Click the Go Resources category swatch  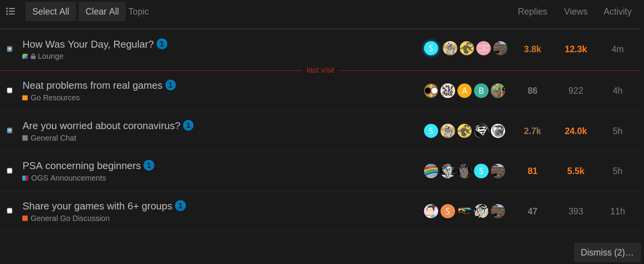25,98
